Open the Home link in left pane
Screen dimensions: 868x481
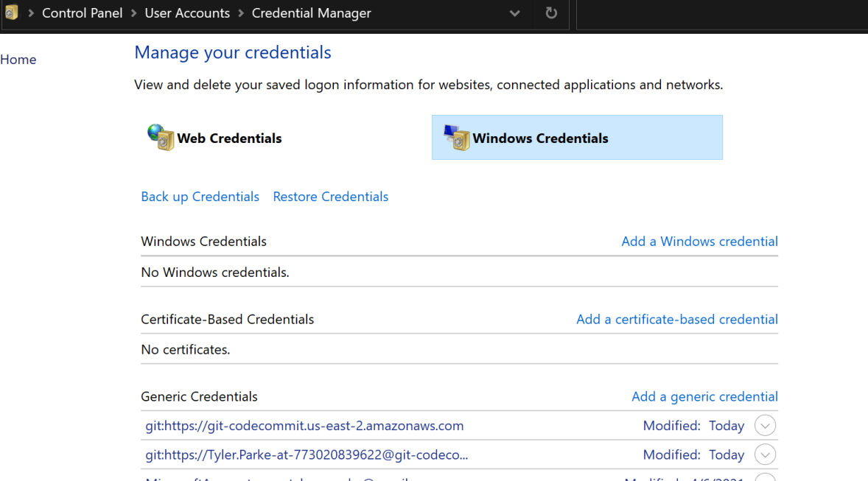(x=18, y=60)
